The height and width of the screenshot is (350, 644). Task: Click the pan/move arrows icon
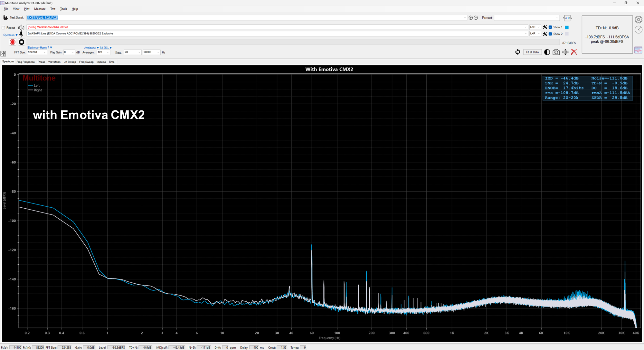[x=565, y=52]
